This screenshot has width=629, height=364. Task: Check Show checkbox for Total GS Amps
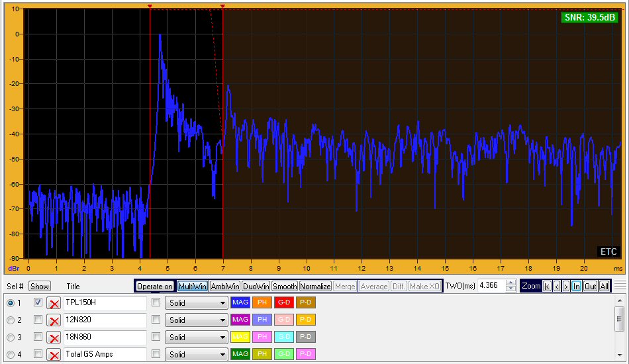38,354
